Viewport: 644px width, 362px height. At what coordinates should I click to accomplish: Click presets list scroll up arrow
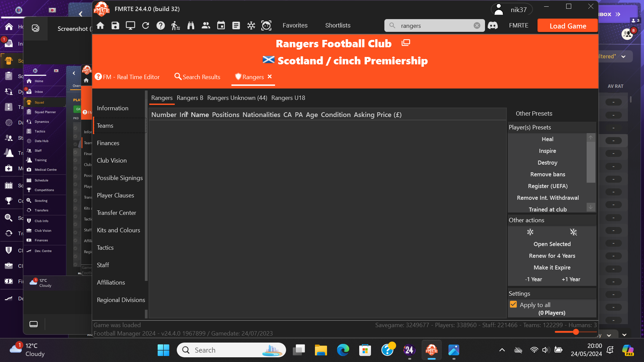(591, 137)
